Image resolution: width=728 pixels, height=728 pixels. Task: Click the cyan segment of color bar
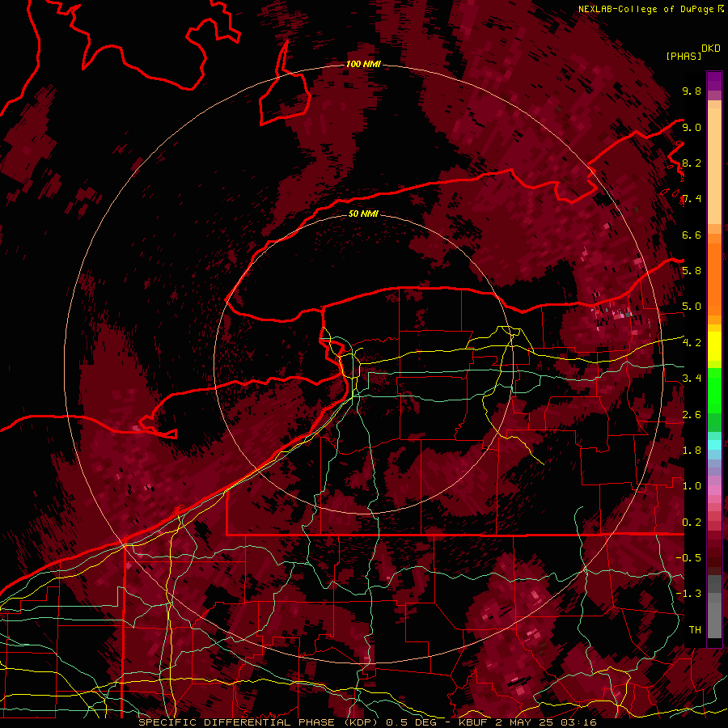click(714, 445)
